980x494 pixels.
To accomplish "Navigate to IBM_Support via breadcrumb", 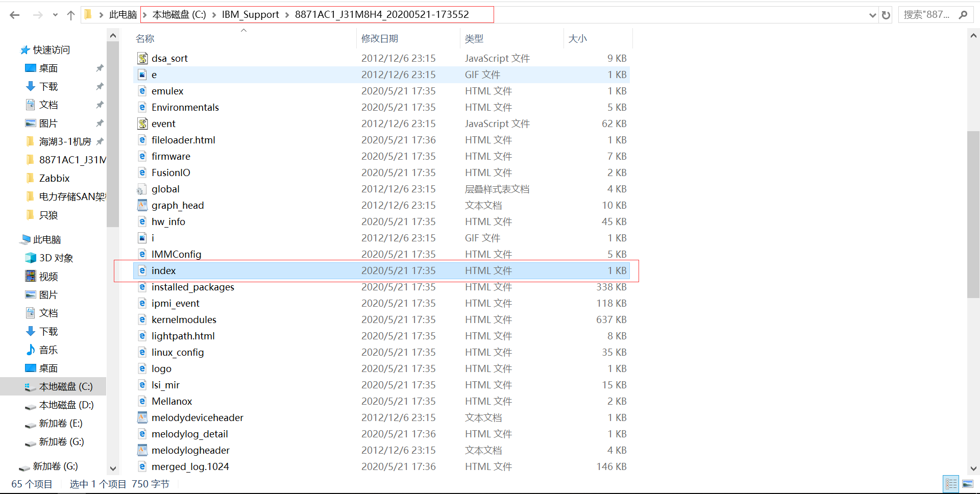I will 251,14.
